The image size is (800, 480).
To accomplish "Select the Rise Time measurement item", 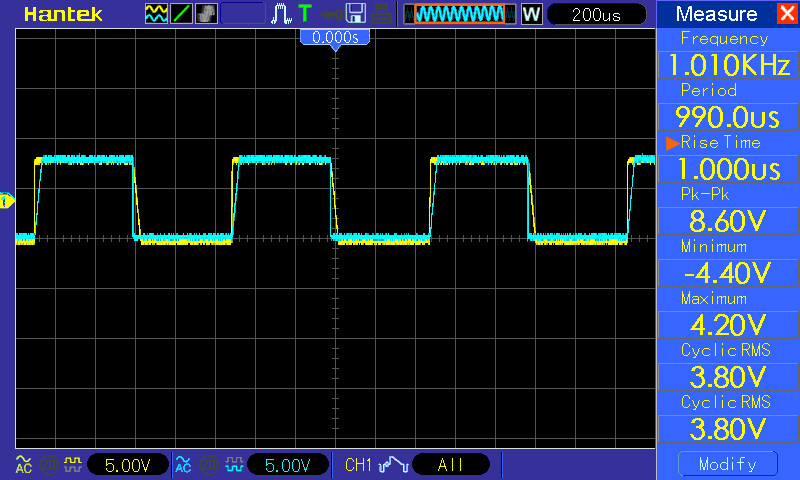I will click(x=720, y=142).
